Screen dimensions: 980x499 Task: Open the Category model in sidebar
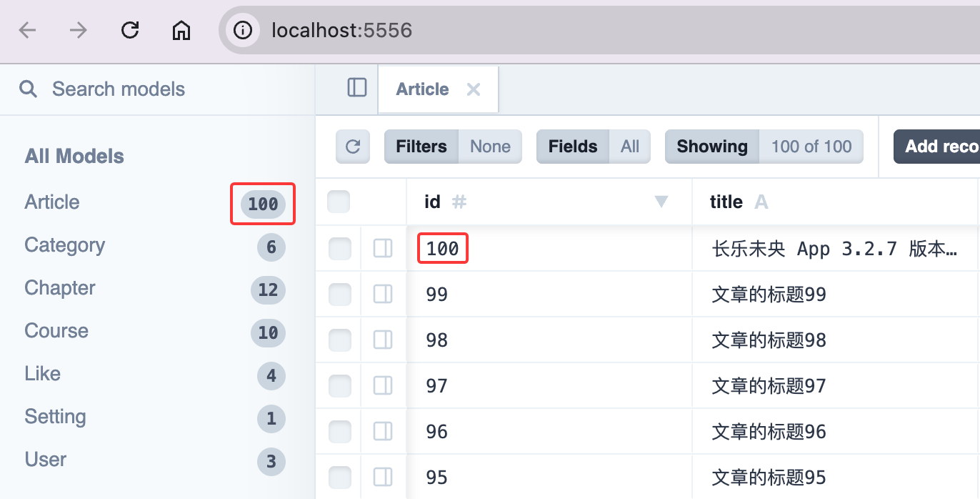(65, 245)
